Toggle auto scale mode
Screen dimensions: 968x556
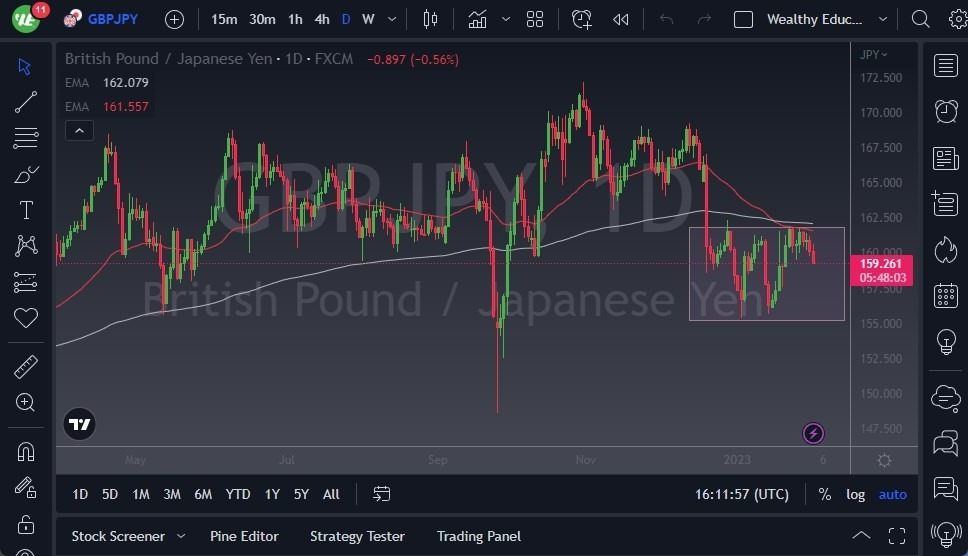tap(893, 494)
